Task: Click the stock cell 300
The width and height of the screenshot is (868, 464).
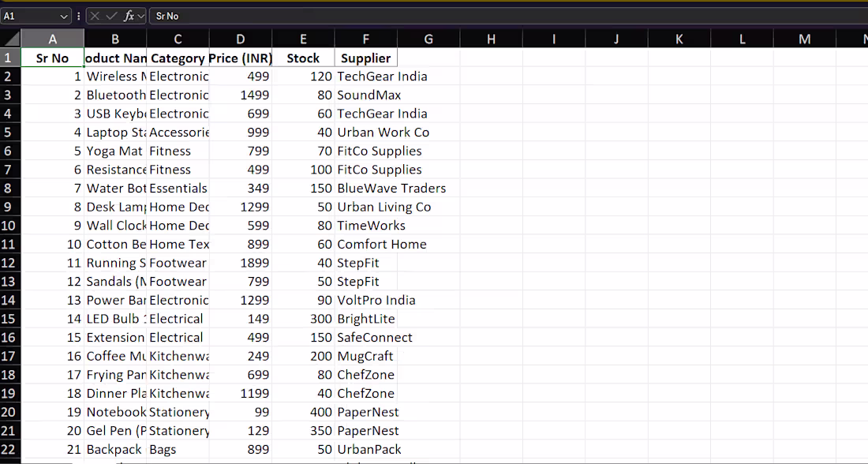Action: [x=303, y=319]
